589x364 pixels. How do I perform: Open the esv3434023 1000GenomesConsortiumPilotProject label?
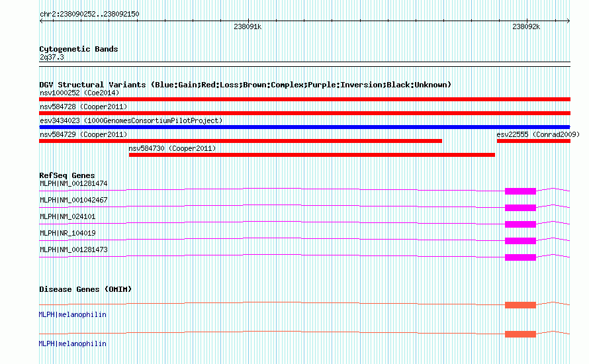tap(131, 120)
